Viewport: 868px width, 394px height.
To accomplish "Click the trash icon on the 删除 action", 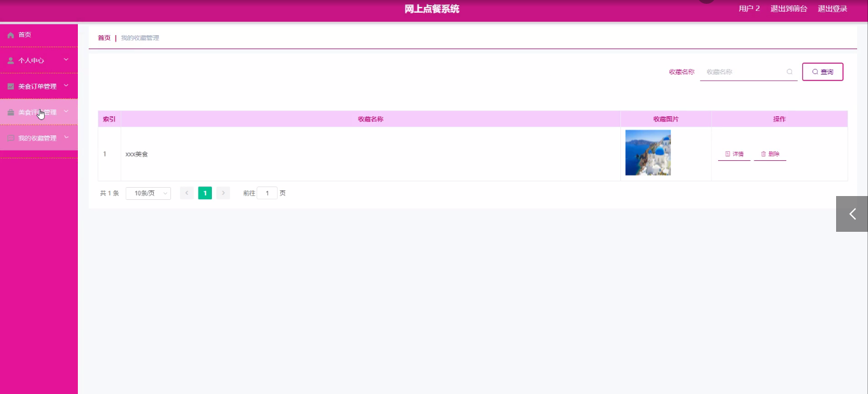I will pyautogui.click(x=763, y=153).
